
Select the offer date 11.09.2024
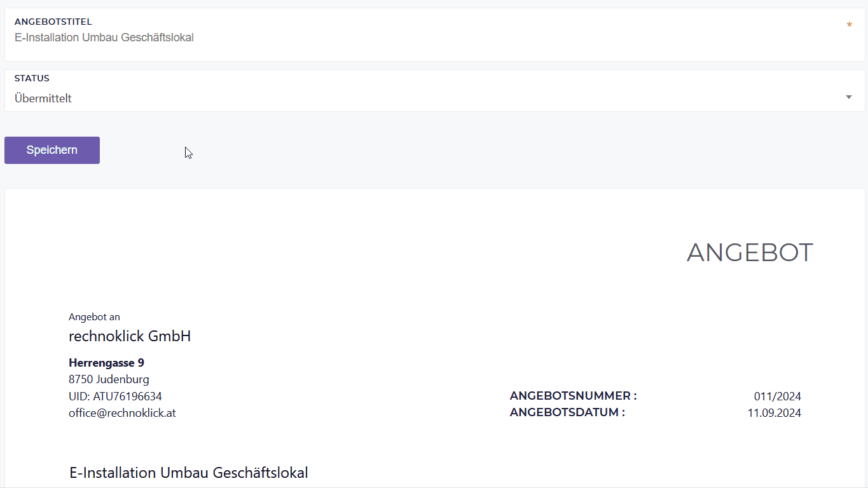tap(775, 413)
